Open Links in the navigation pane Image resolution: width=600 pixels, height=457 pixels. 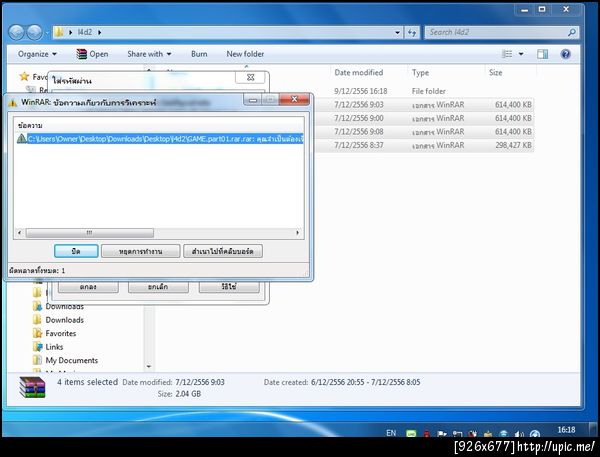[54, 347]
